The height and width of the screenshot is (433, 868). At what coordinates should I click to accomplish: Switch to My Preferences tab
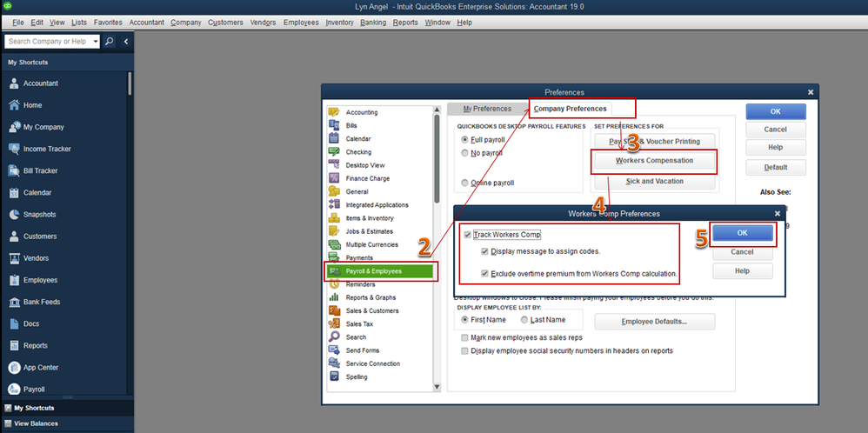[487, 109]
